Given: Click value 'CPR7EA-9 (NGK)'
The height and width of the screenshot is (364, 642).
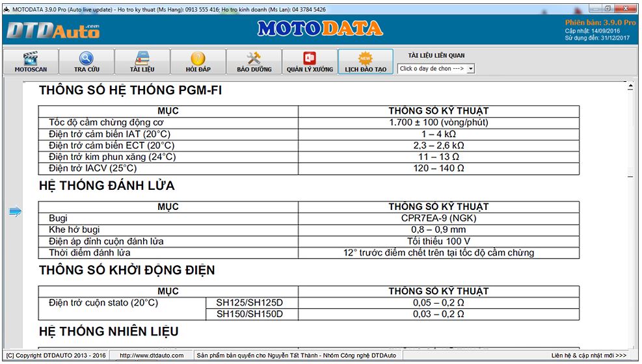Looking at the screenshot, I should tap(438, 218).
